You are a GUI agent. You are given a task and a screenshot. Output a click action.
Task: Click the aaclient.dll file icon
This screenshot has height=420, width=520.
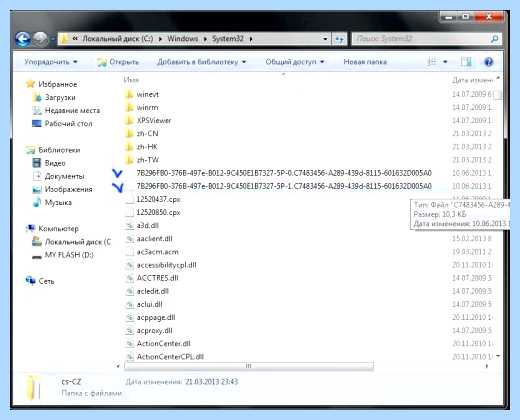129,239
